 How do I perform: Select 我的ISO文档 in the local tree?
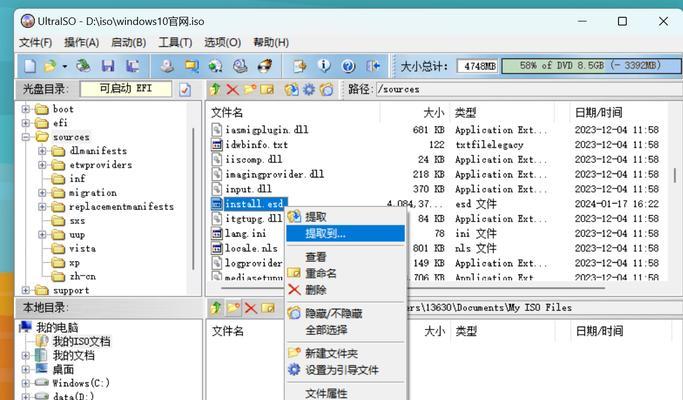[x=81, y=341]
